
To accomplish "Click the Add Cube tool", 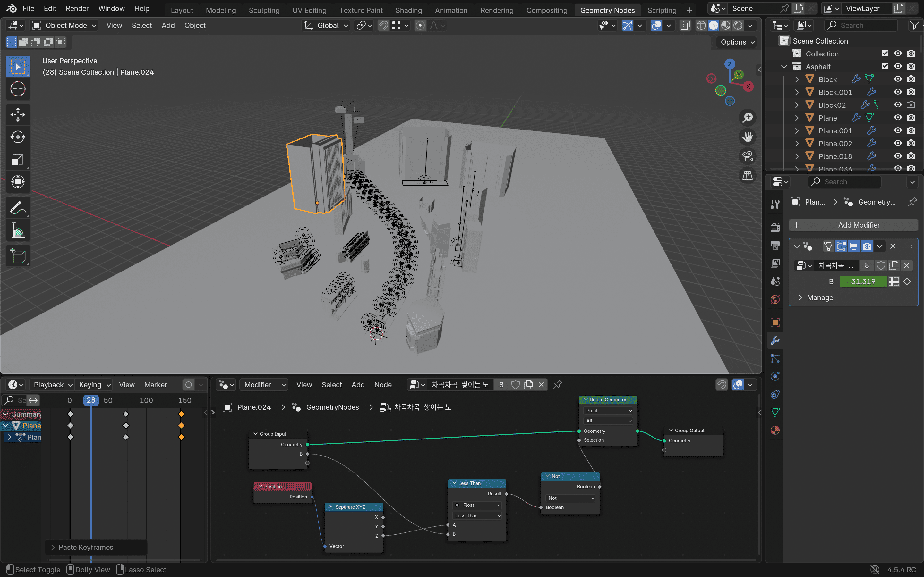I will [x=18, y=256].
